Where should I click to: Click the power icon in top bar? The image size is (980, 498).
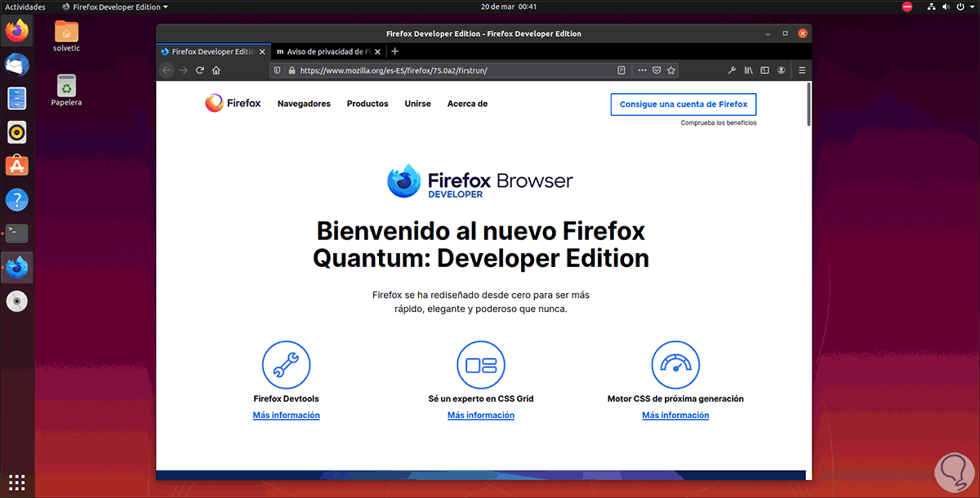pyautogui.click(x=962, y=7)
